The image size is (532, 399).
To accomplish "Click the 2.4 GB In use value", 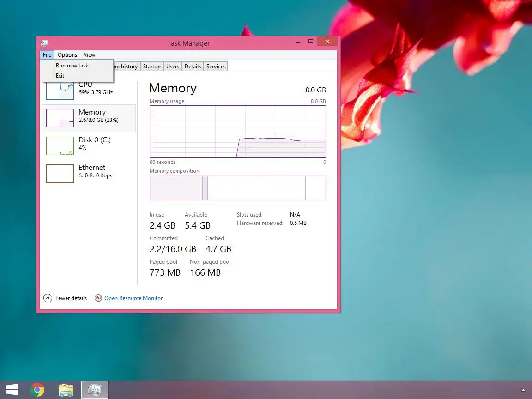I will click(163, 226).
